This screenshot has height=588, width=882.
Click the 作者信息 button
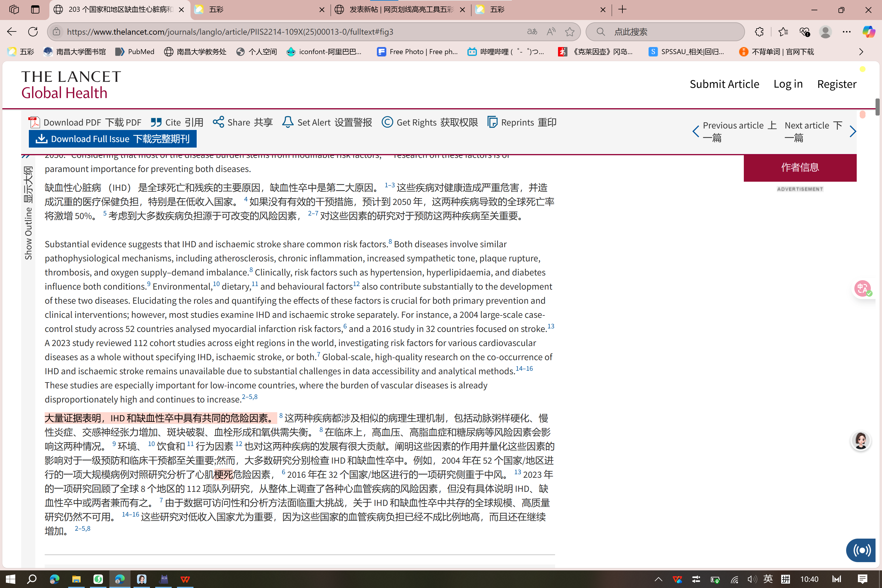point(800,168)
